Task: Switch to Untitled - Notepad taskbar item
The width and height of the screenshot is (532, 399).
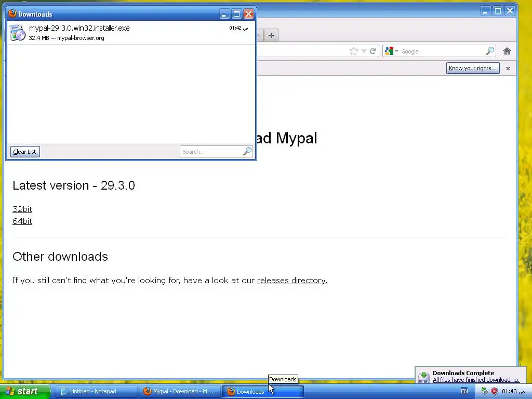Action: [x=96, y=392]
